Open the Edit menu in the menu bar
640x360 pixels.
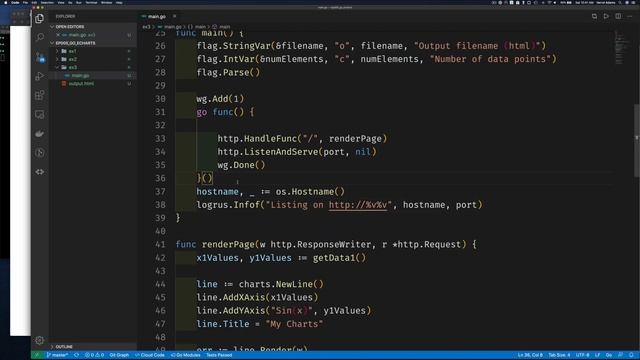34,2
